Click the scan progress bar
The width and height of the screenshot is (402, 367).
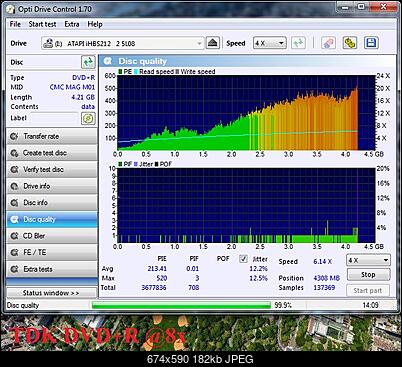coord(181,305)
